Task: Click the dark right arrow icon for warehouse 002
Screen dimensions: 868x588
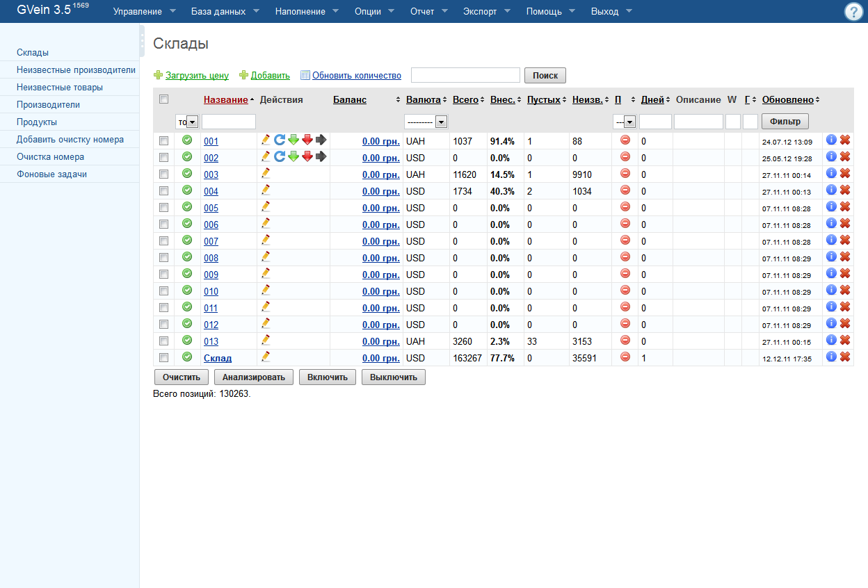Action: click(x=321, y=157)
